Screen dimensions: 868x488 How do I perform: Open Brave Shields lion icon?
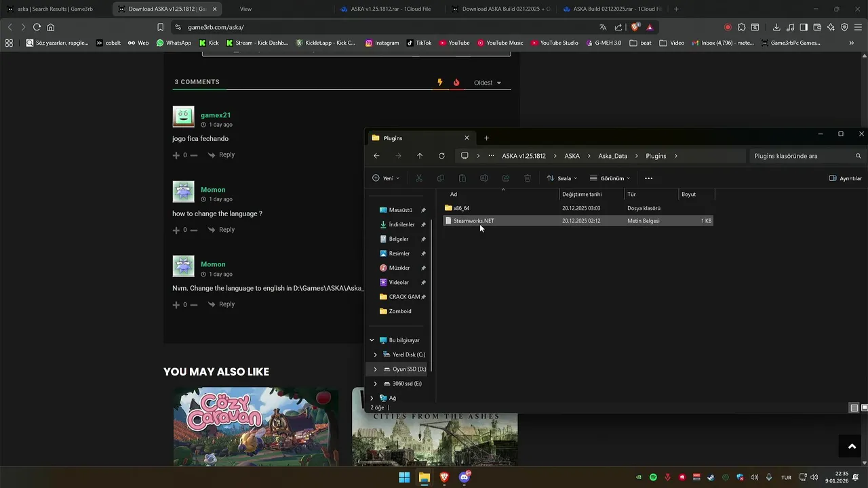(635, 27)
